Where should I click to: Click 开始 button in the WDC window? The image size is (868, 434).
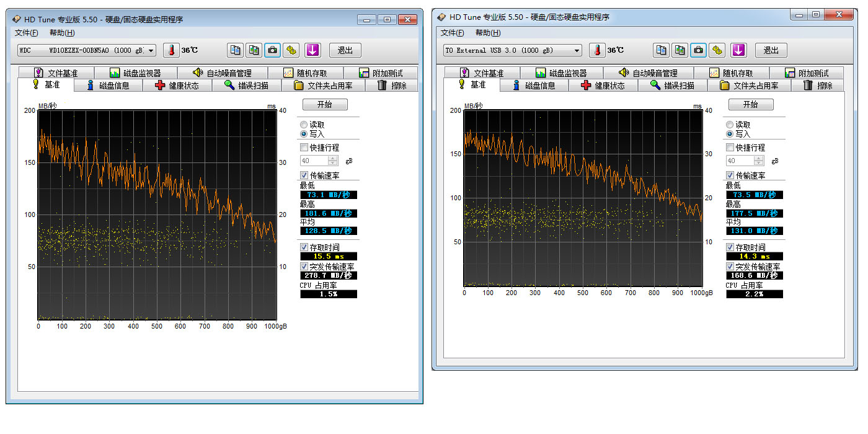click(325, 104)
